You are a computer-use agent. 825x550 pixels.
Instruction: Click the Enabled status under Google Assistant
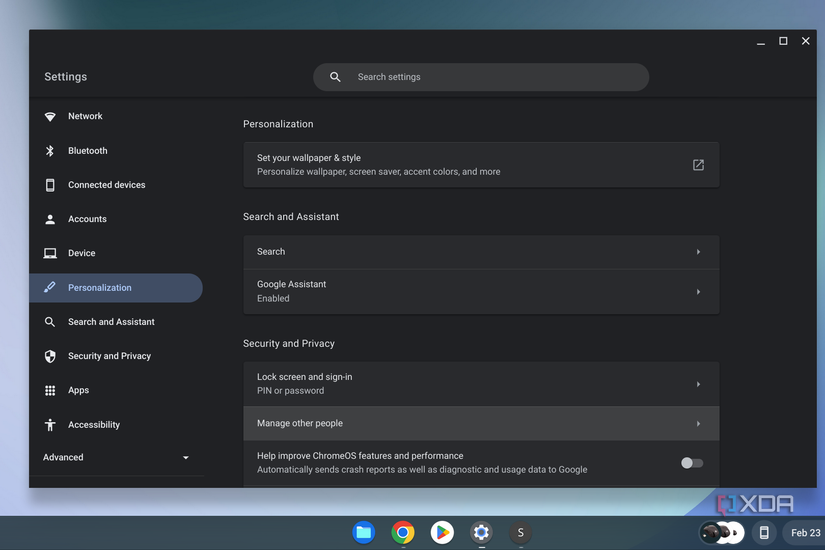click(x=273, y=298)
